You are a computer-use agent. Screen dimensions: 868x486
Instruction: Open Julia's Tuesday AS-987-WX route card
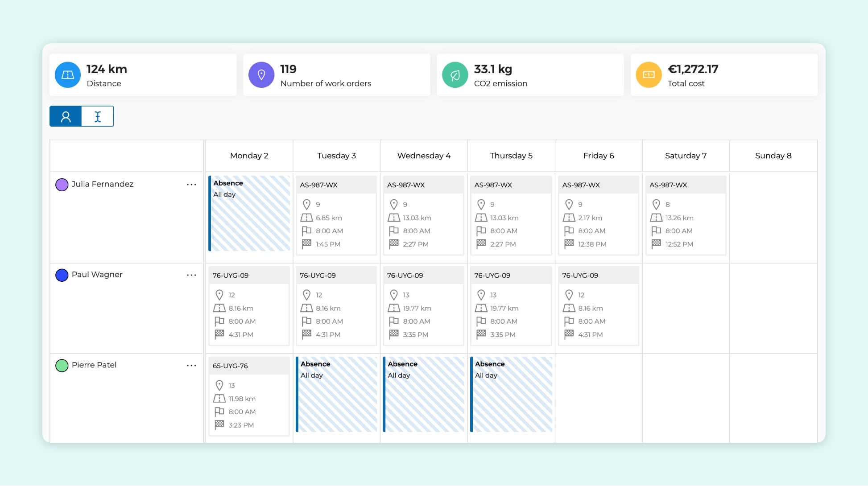tap(336, 215)
